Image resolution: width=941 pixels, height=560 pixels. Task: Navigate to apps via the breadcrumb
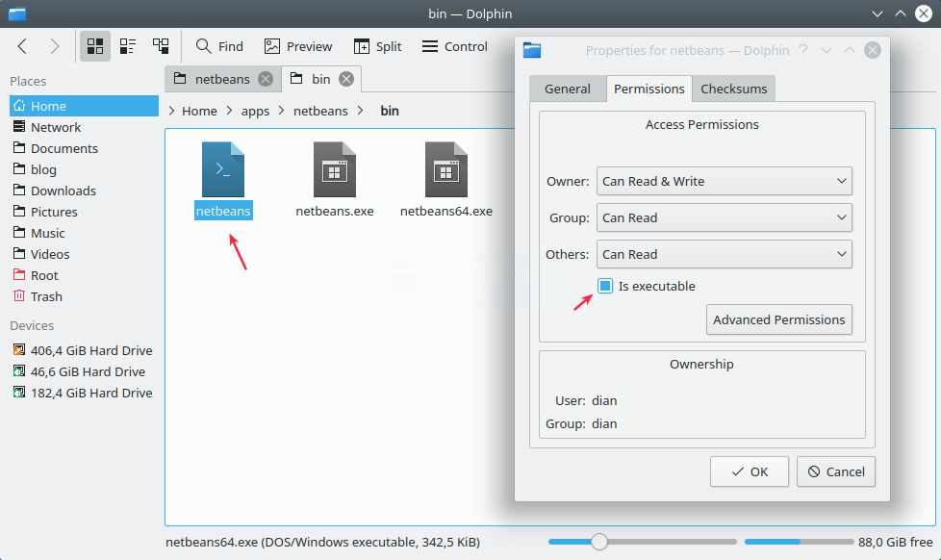pyautogui.click(x=255, y=111)
